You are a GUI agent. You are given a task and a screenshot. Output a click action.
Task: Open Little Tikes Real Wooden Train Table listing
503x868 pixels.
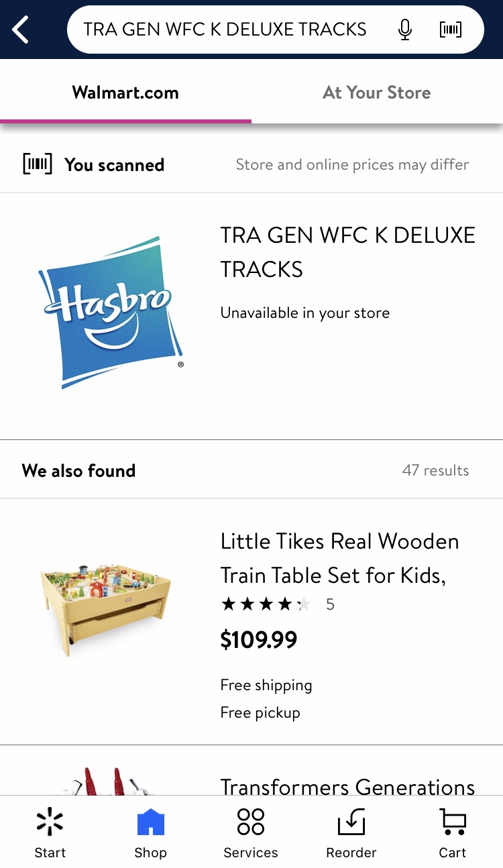339,558
